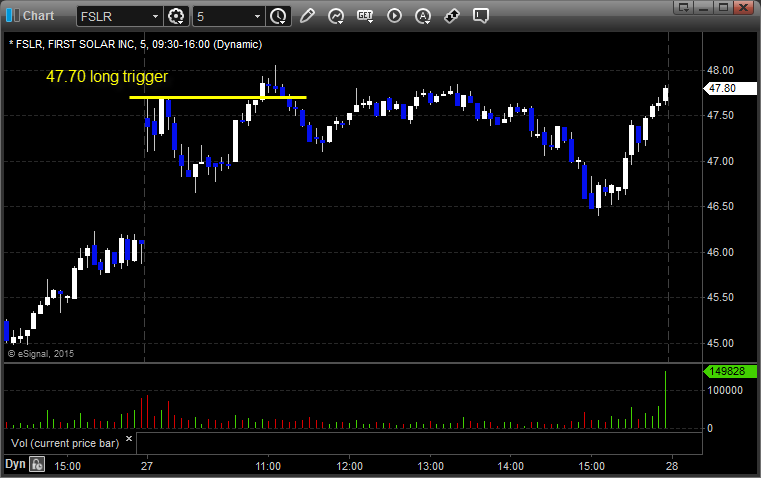The height and width of the screenshot is (478, 761).
Task: Open the symbol settings gear menu
Action: pos(176,16)
